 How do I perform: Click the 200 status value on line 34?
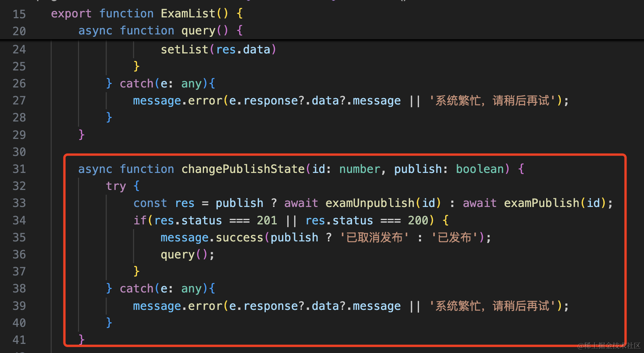tap(418, 220)
